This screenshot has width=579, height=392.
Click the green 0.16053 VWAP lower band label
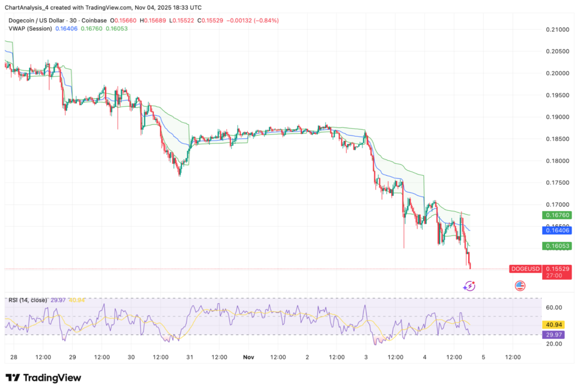(556, 246)
